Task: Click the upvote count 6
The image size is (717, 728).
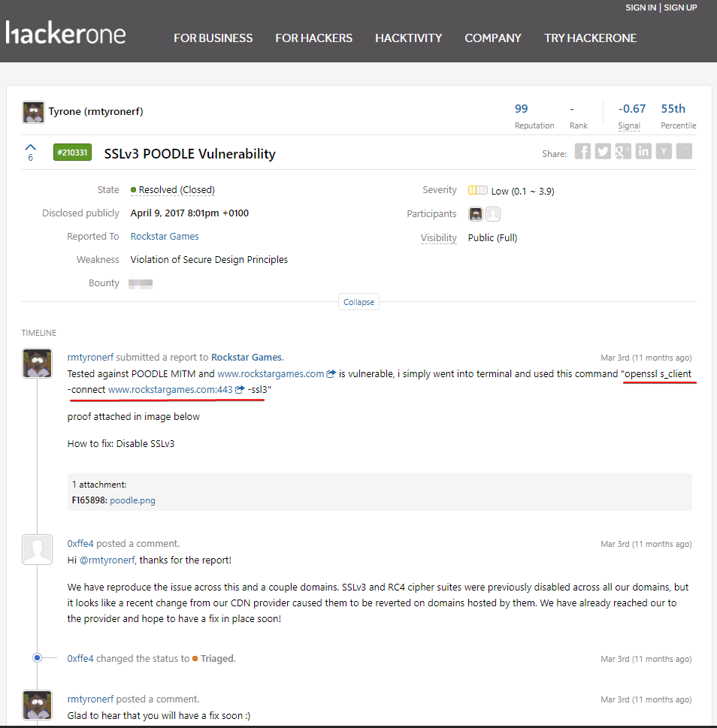Action: [x=31, y=158]
